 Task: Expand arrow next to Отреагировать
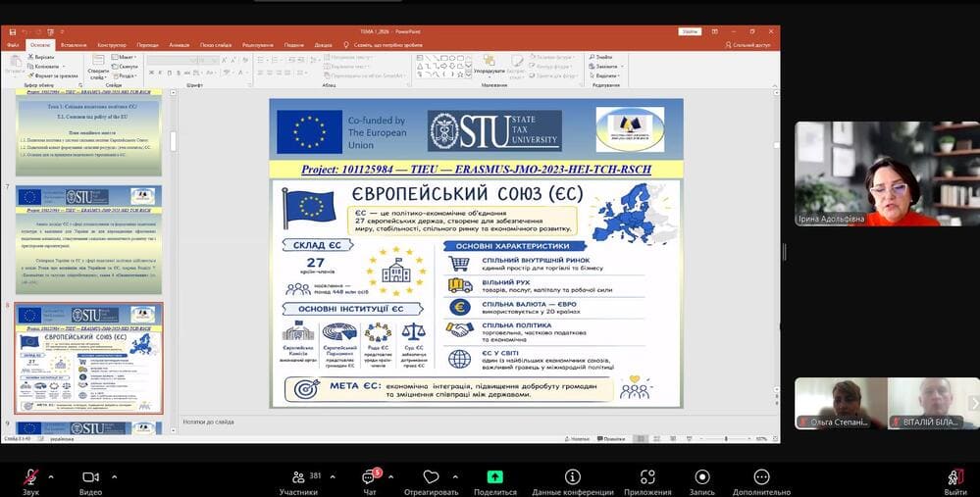(x=455, y=477)
